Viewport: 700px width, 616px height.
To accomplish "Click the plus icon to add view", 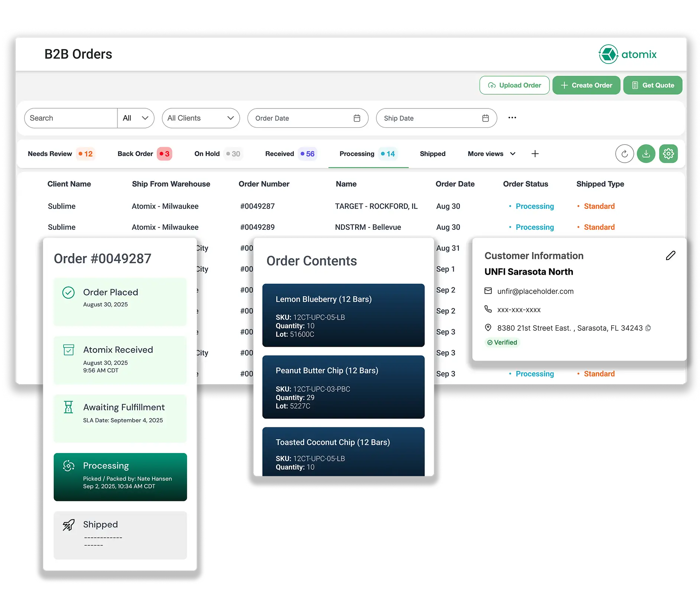I will (x=535, y=154).
